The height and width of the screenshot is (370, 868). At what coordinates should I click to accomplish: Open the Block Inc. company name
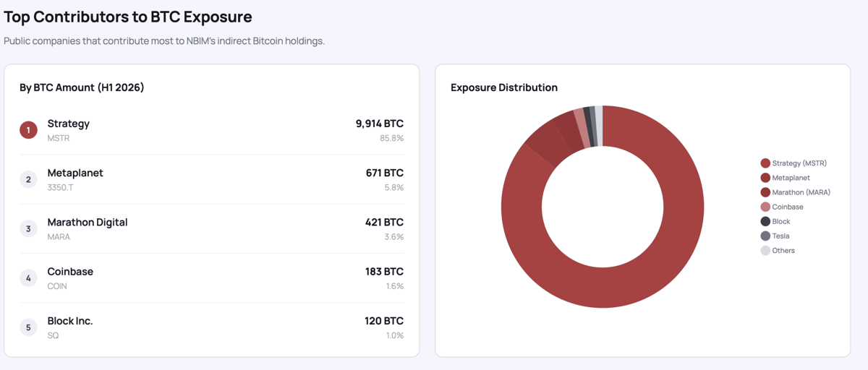[70, 321]
